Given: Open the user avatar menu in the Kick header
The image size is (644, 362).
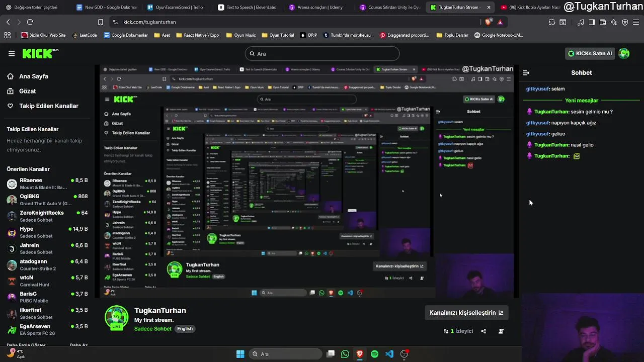Looking at the screenshot, I should click(624, 54).
